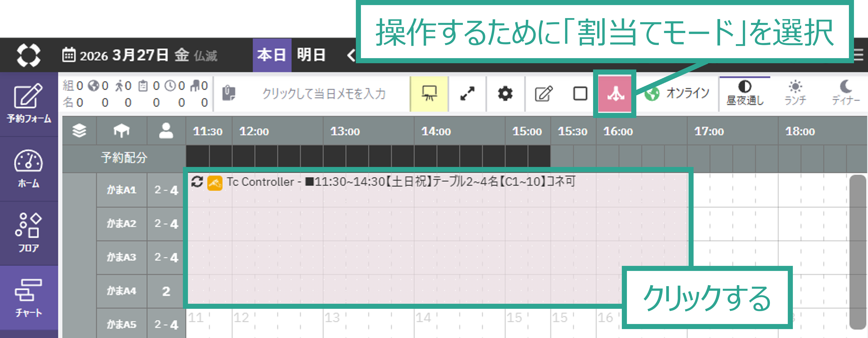This screenshot has height=338, width=868.
Task: Switch to ランチ tab
Action: (795, 93)
